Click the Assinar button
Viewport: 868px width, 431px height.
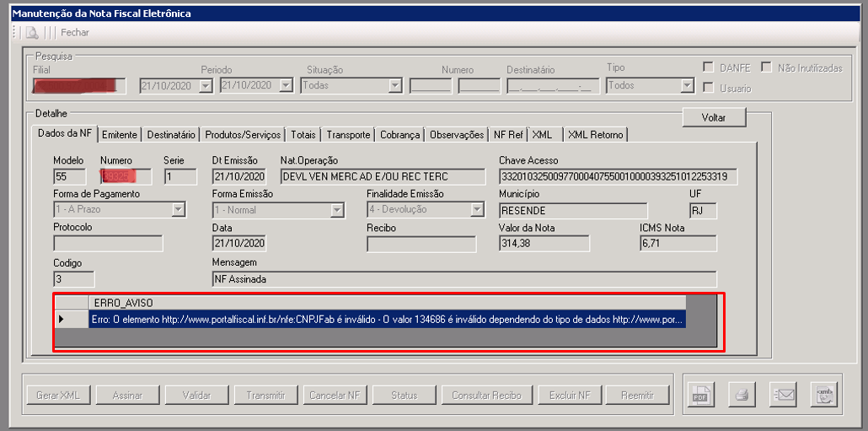click(x=127, y=396)
